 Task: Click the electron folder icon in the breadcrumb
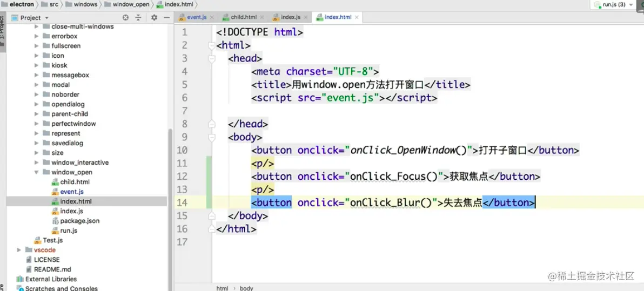(4, 4)
